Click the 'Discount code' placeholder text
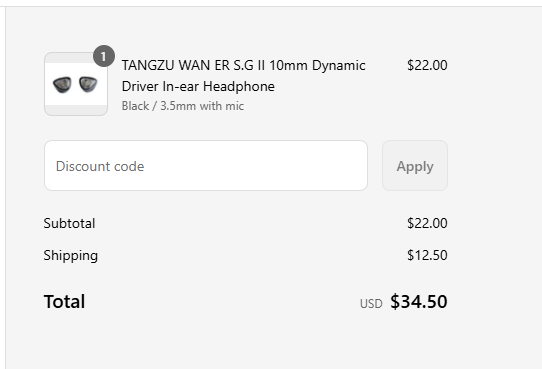The width and height of the screenshot is (542, 369). 100,166
